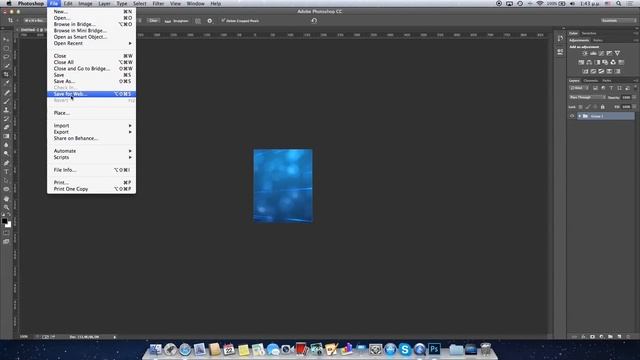This screenshot has height=360, width=640.
Task: Choose Share on Behance menu item
Action: pyautogui.click(x=91, y=138)
